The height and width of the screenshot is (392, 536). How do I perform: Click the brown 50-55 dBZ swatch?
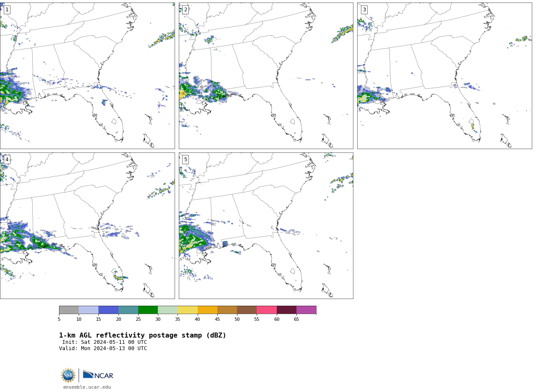coord(247,310)
